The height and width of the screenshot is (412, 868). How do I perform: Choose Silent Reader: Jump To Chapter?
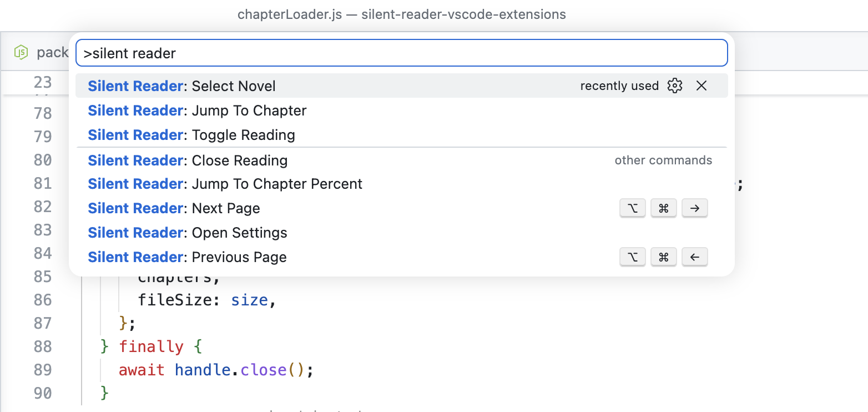click(401, 110)
